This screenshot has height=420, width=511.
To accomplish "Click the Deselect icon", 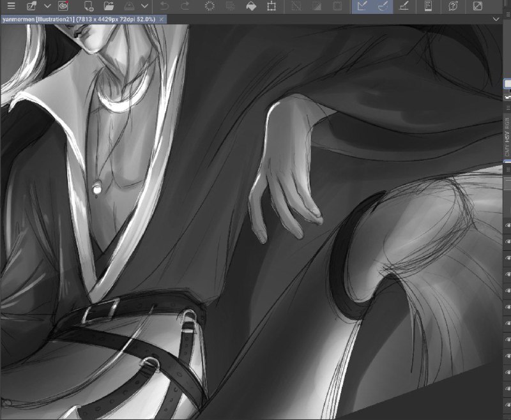I will click(296, 6).
